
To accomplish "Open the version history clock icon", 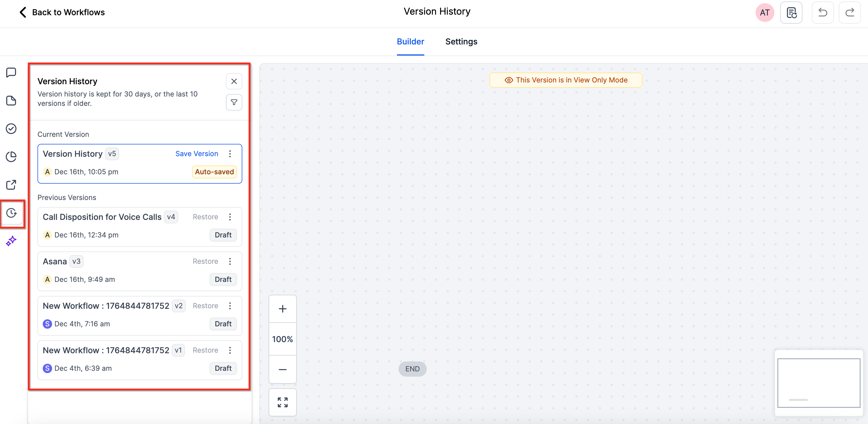I will [11, 213].
